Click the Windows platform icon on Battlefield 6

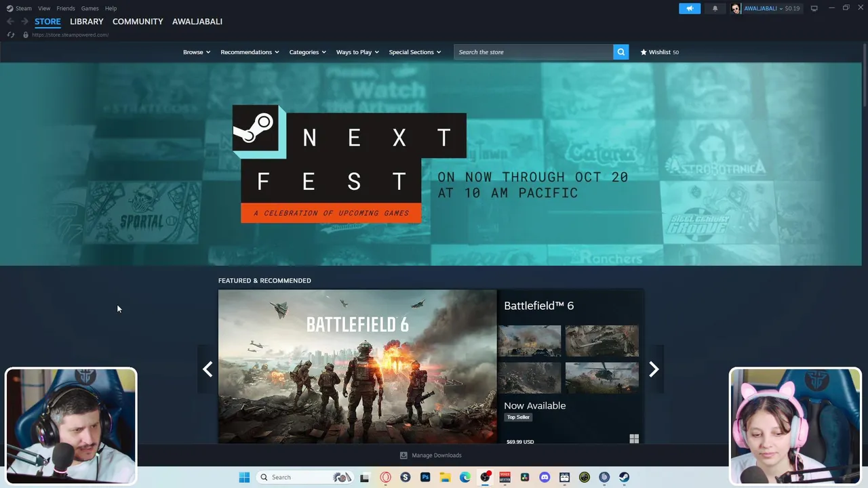(x=634, y=439)
